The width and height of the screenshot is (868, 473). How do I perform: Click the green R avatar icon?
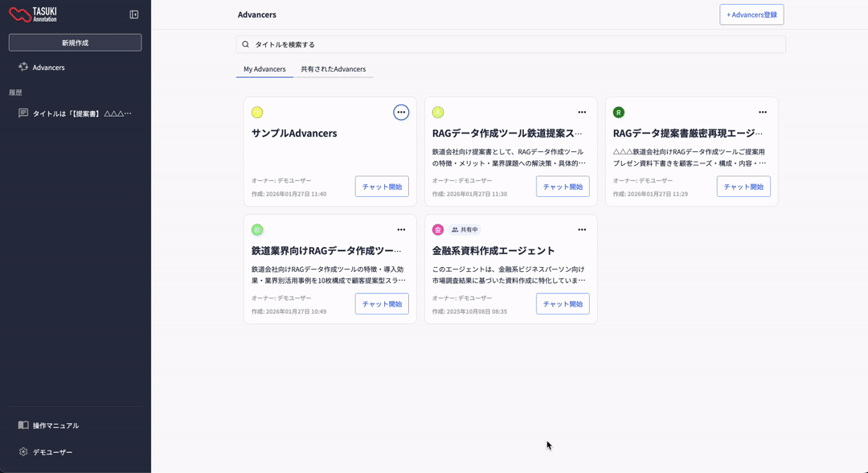point(619,113)
